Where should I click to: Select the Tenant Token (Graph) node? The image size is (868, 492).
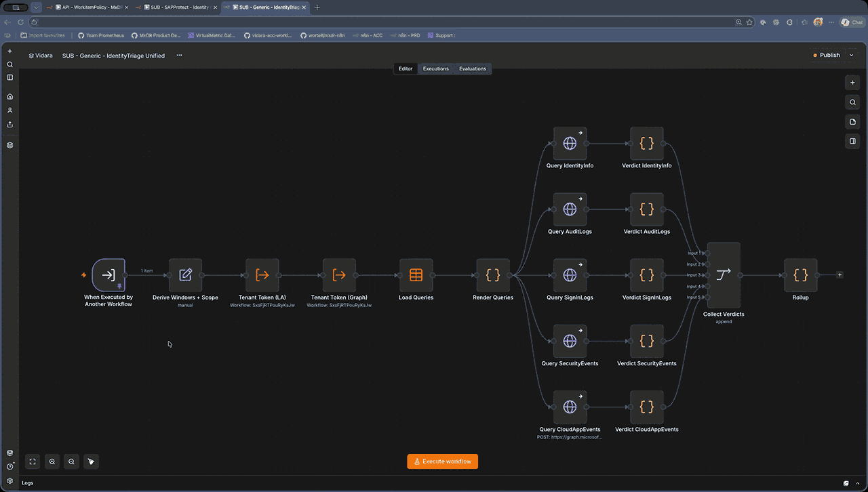click(x=339, y=275)
